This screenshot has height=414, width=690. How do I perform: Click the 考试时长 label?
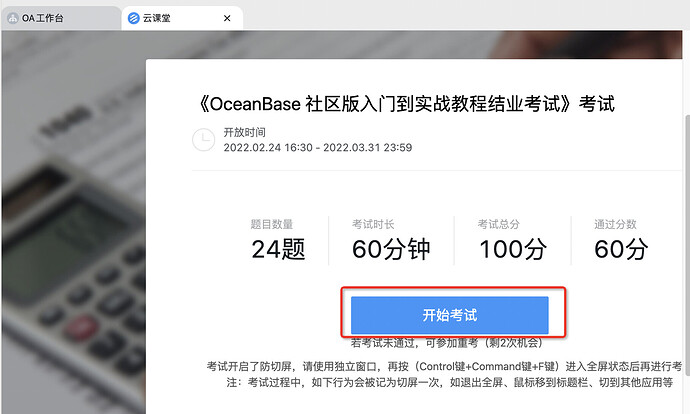[373, 224]
